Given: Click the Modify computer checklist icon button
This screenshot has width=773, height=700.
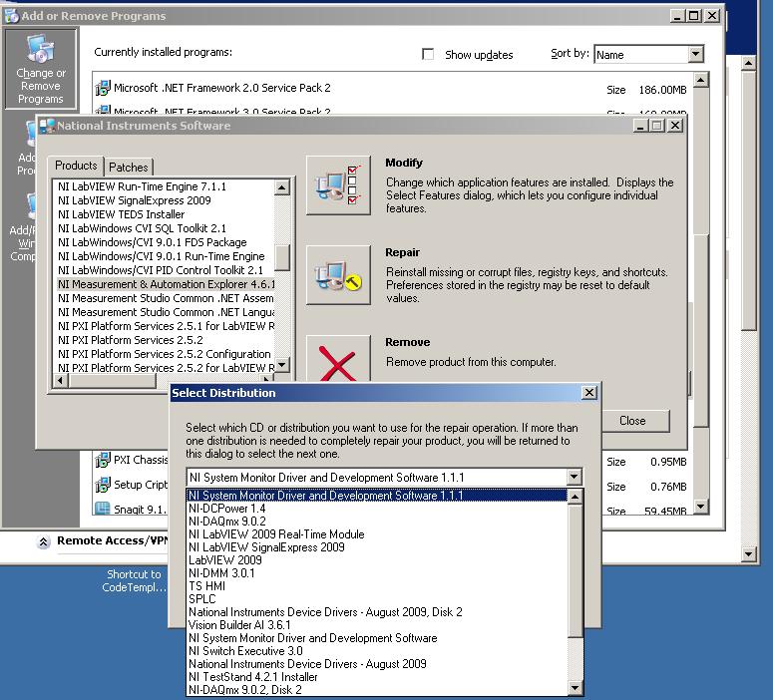Looking at the screenshot, I should pos(338,185).
